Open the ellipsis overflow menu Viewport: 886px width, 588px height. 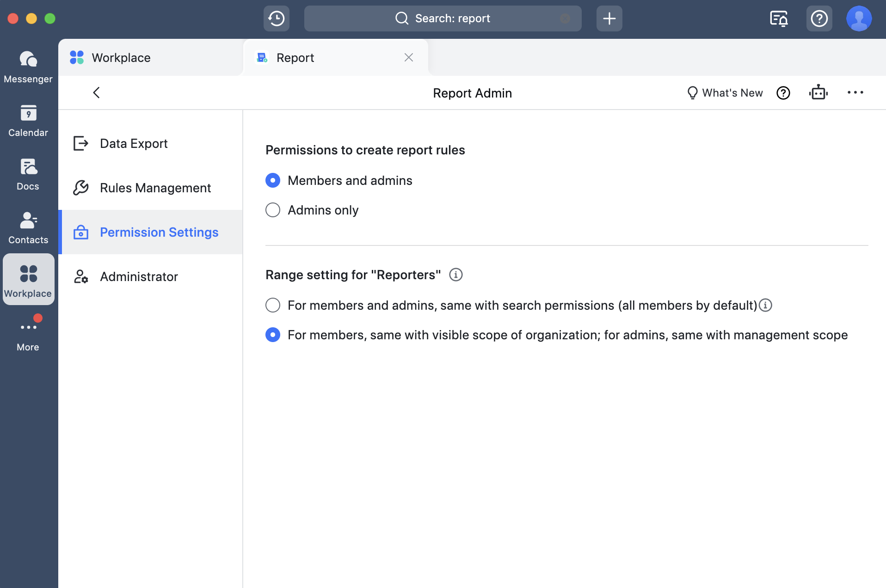coord(855,92)
